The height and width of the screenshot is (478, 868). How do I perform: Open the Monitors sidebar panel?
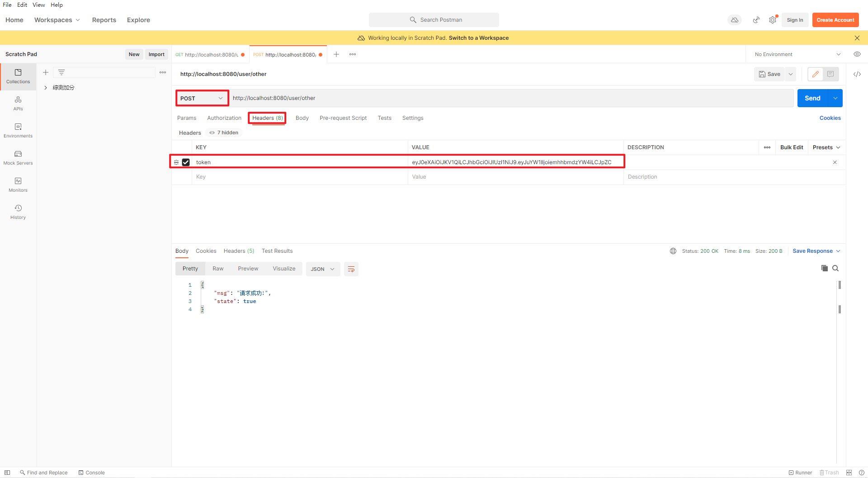[x=18, y=185]
